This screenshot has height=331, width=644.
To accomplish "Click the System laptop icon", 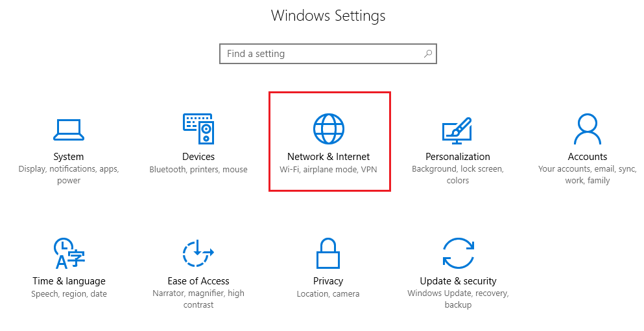I will pyautogui.click(x=69, y=129).
